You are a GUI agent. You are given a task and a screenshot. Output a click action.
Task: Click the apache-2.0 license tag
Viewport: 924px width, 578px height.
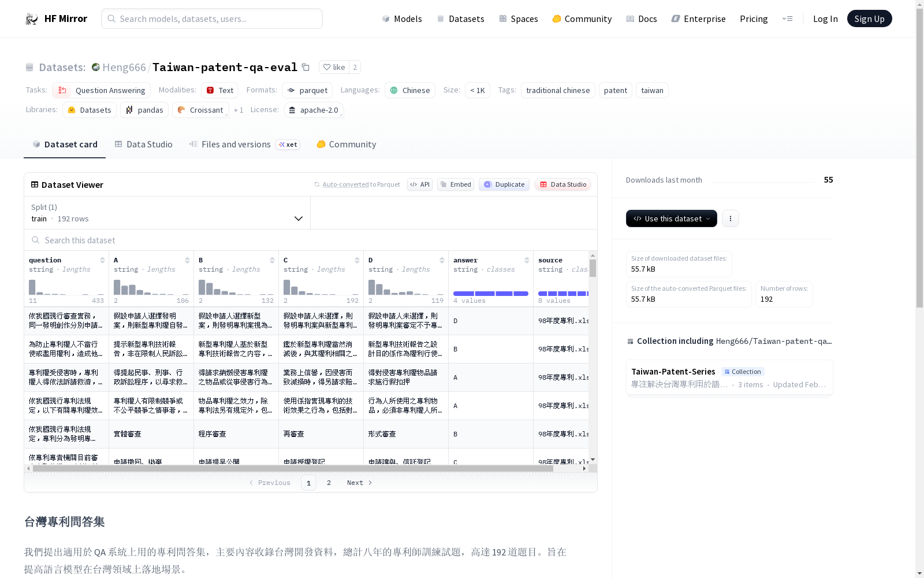(x=314, y=110)
